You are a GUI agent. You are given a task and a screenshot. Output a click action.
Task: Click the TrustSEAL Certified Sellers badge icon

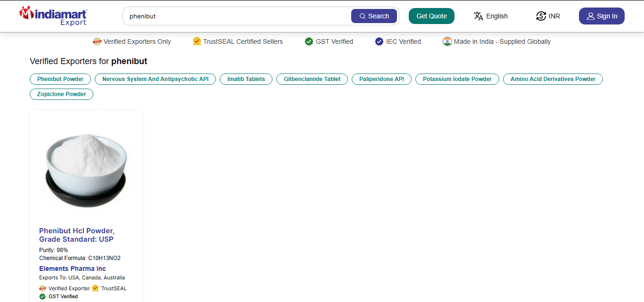[197, 41]
